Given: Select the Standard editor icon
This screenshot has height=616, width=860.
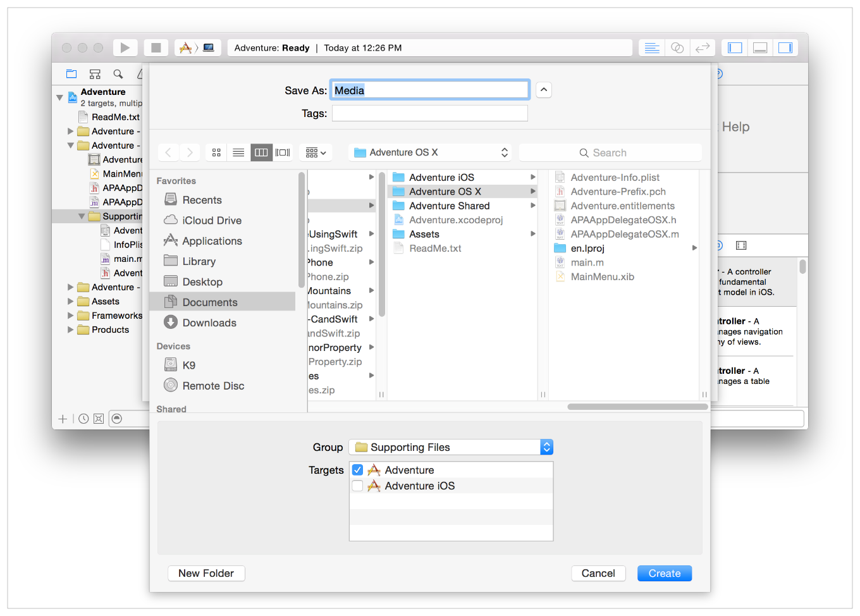Looking at the screenshot, I should [651, 47].
